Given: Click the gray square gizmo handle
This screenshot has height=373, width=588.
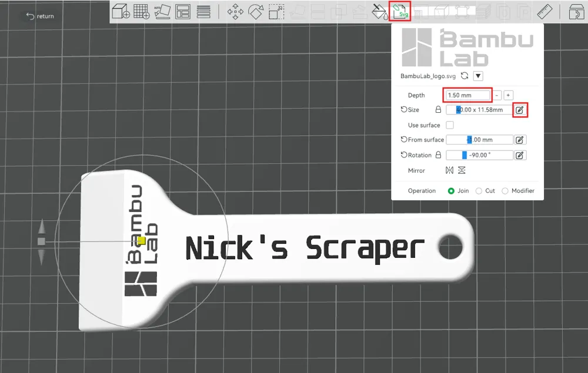Looking at the screenshot, I should (42, 241).
